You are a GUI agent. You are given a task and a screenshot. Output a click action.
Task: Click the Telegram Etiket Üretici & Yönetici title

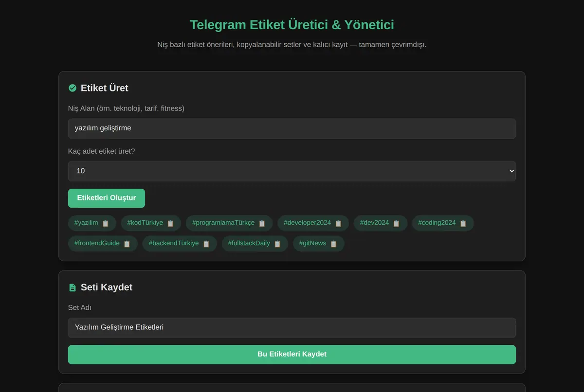(x=292, y=25)
